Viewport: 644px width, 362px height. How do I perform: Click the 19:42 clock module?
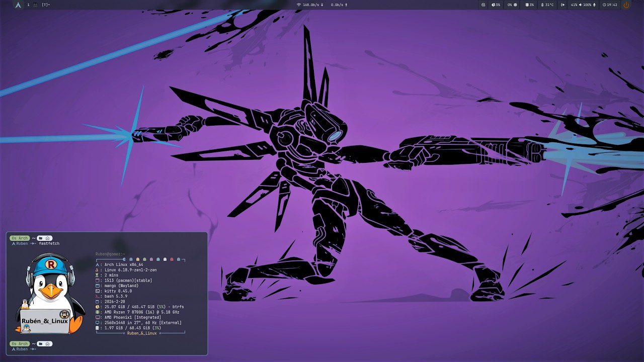[610, 5]
